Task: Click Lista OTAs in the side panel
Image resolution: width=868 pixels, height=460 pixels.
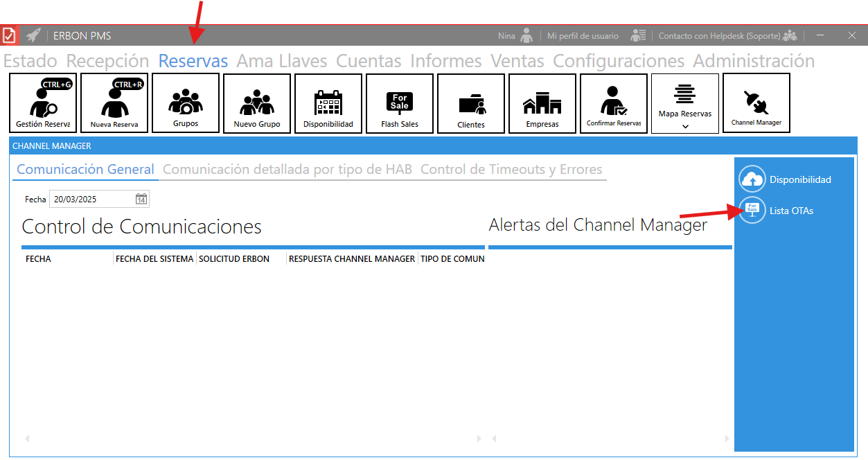Action: 790,211
